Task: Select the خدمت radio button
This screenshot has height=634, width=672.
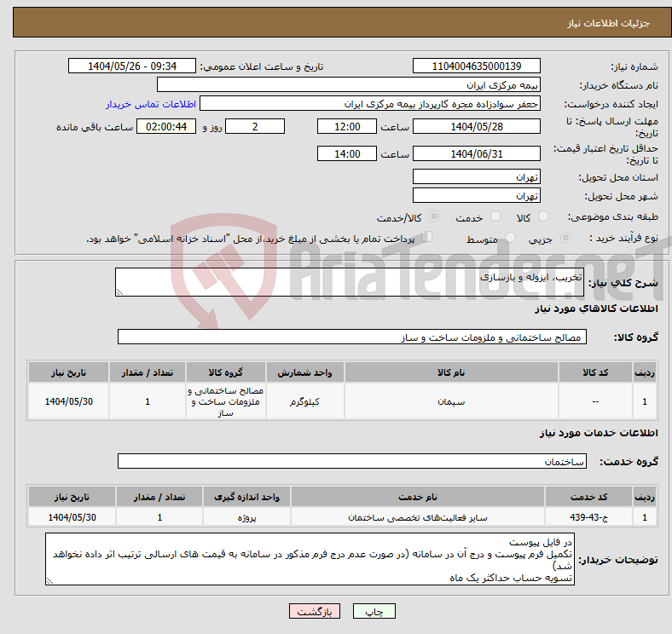Action: pyautogui.click(x=495, y=216)
